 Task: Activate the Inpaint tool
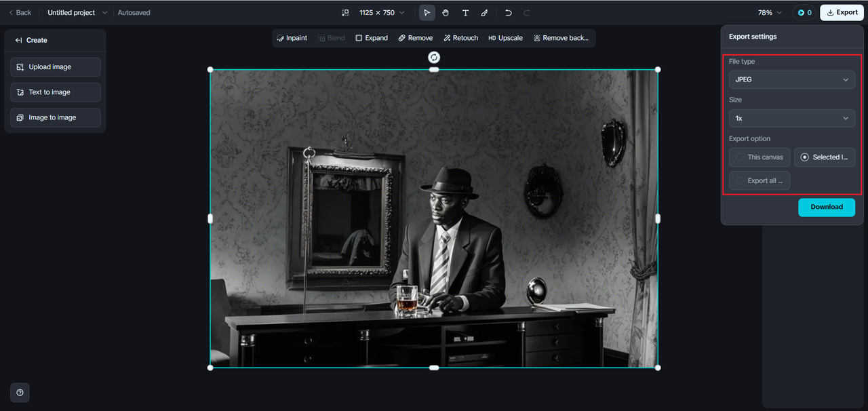tap(292, 38)
